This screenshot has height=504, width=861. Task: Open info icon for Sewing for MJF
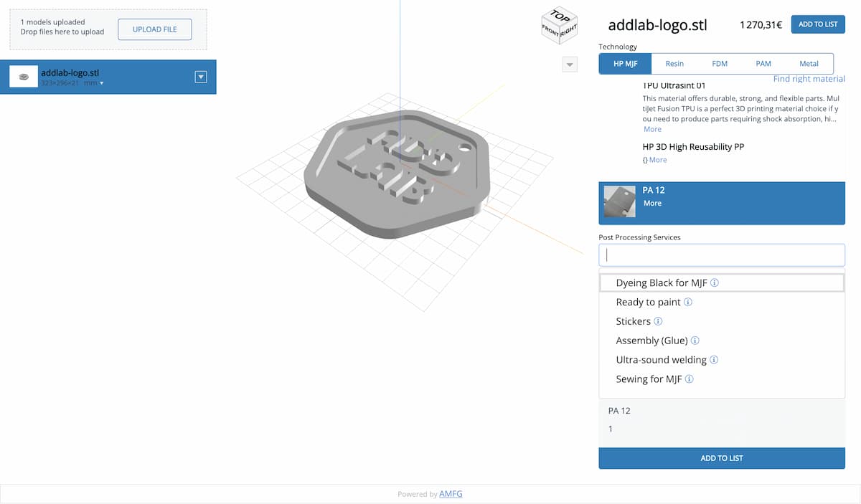(x=689, y=379)
